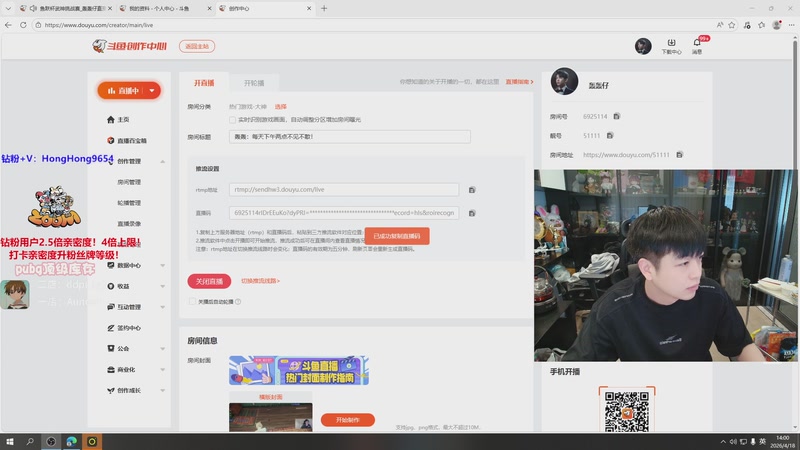Open the 直播中 status dropdown
This screenshot has height=450, width=800.
[x=129, y=90]
